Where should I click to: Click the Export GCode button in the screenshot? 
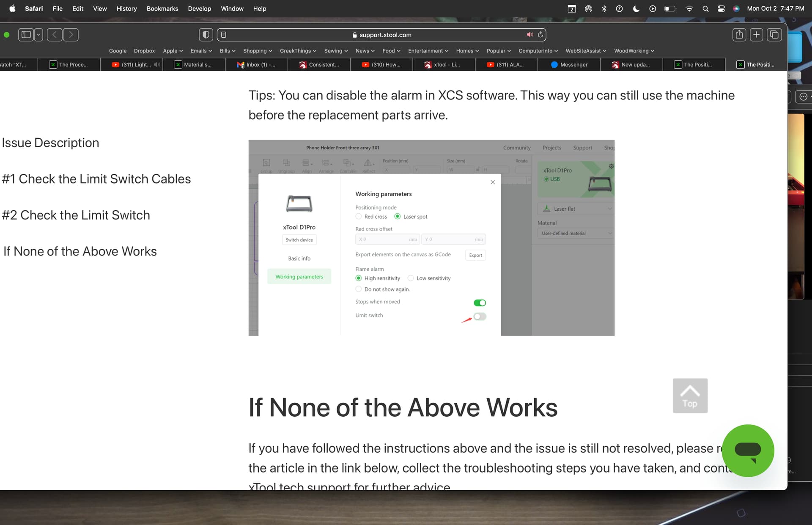(x=475, y=255)
